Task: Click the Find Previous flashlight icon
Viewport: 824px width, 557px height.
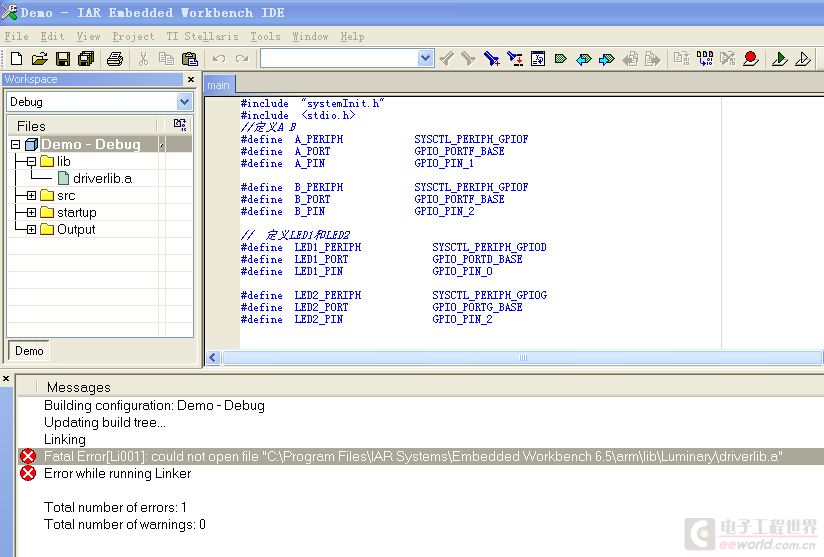Action: [446, 58]
